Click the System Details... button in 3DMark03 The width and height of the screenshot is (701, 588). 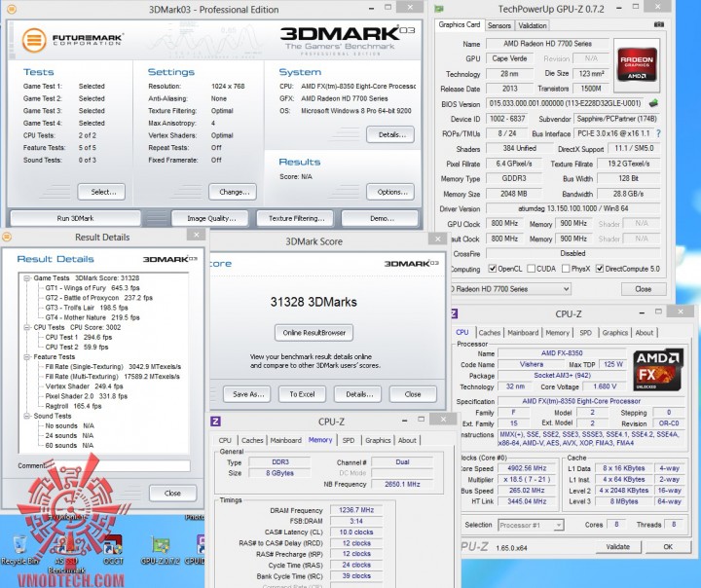point(390,134)
